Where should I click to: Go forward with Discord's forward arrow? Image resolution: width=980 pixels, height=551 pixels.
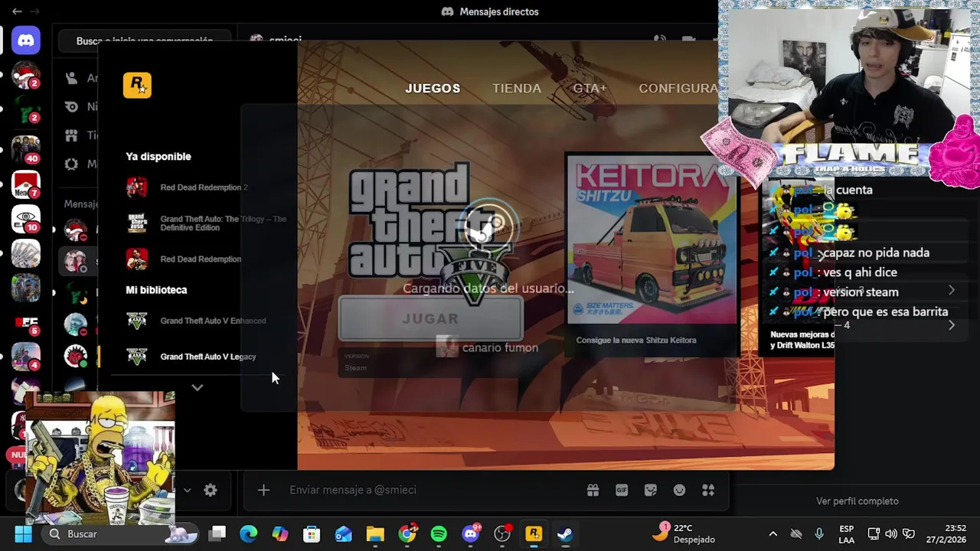[x=34, y=11]
